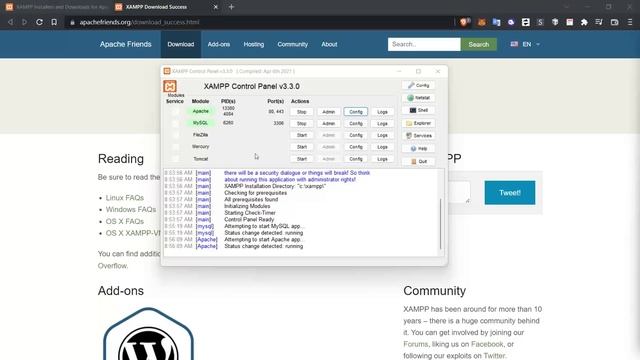Reload the page
The image size is (640, 360).
[39, 22]
